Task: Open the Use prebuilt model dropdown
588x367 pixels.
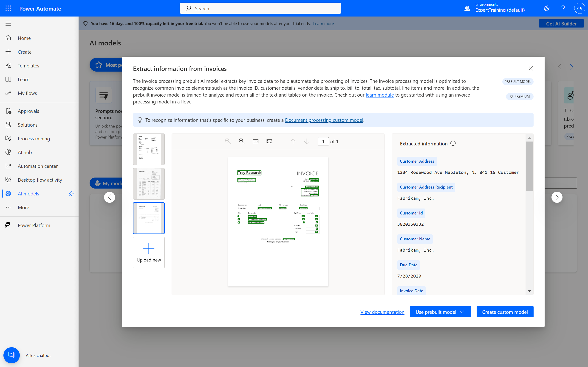Action: tap(462, 312)
